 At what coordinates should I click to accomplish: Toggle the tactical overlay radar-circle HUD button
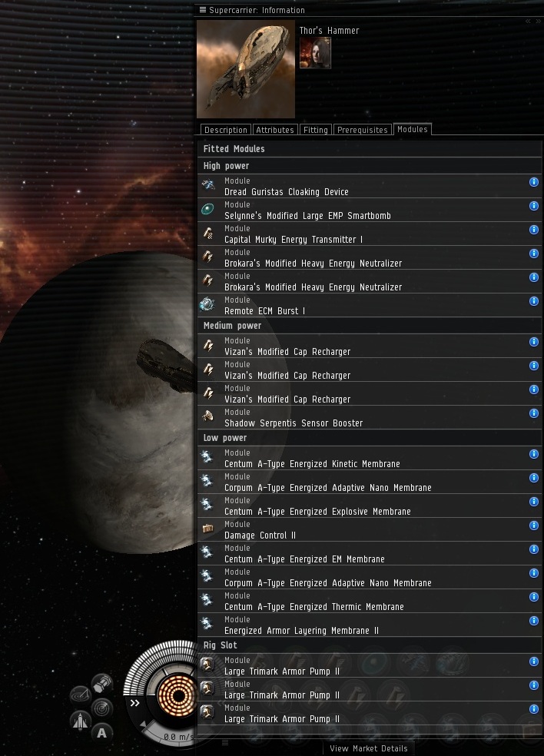pos(101,708)
